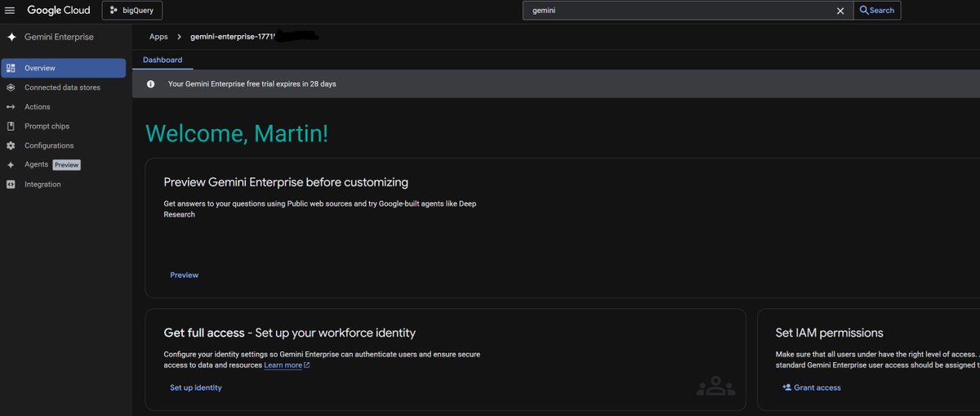Click the Prompt chips icon
The height and width of the screenshot is (416, 980).
click(10, 126)
